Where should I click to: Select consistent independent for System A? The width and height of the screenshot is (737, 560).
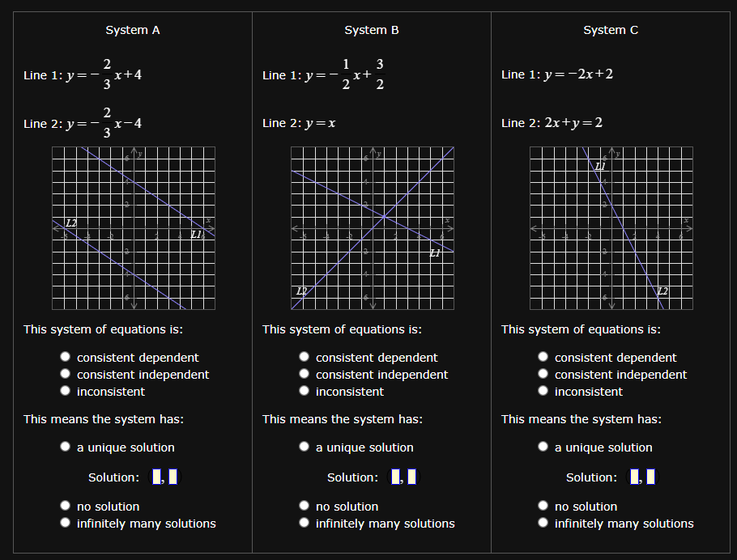pos(65,373)
